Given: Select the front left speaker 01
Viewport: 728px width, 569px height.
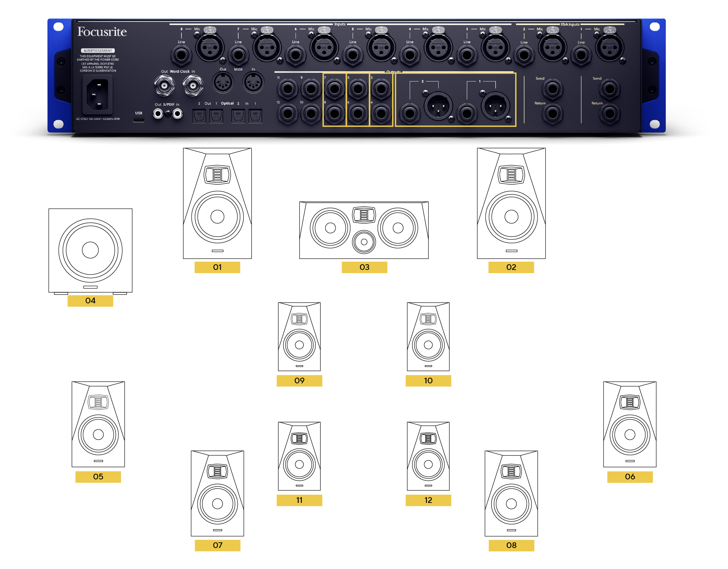Looking at the screenshot, I should 217,203.
